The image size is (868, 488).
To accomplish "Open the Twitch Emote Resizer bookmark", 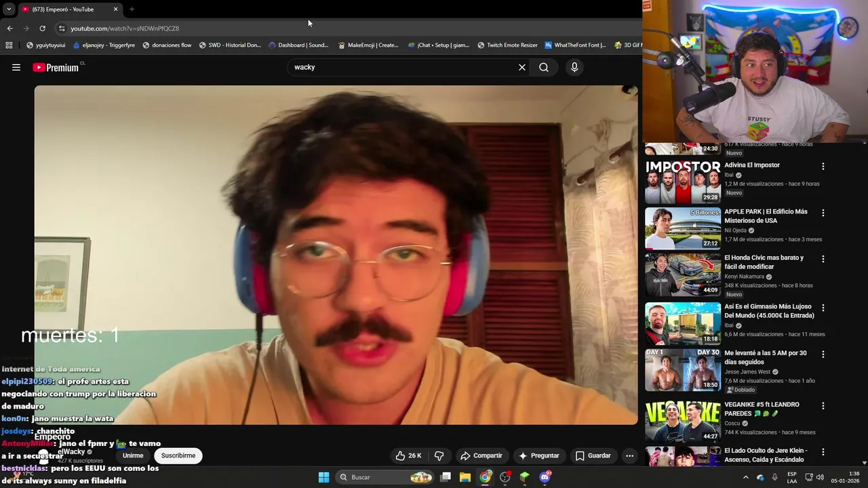I will (x=507, y=45).
